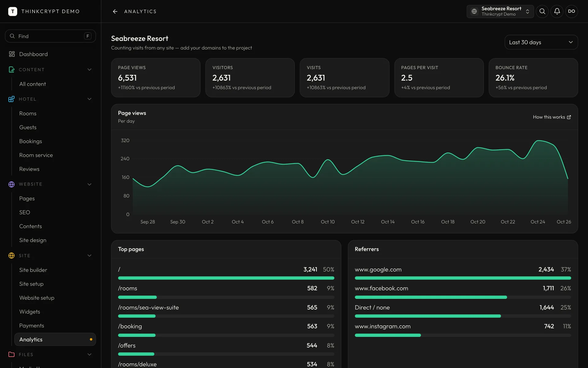Collapse the Website section chevron
Viewport: 588px width, 368px height.
(x=89, y=184)
